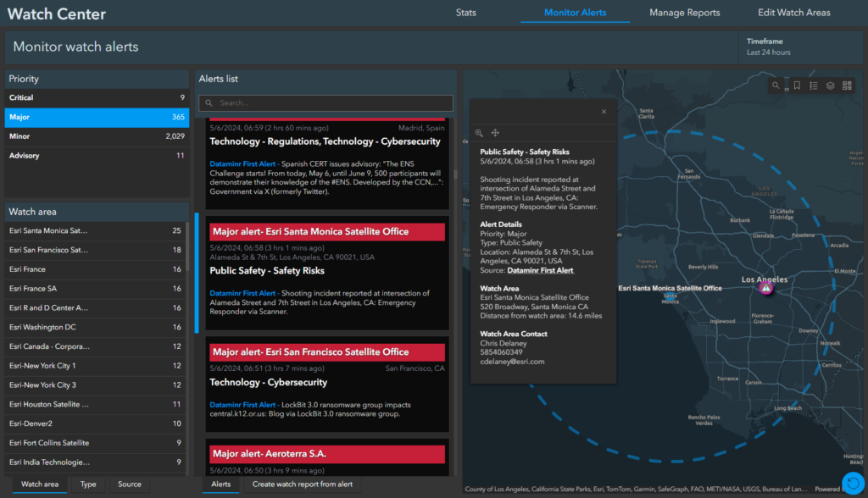Click the cdelaney@esri.com contact email

click(x=512, y=362)
